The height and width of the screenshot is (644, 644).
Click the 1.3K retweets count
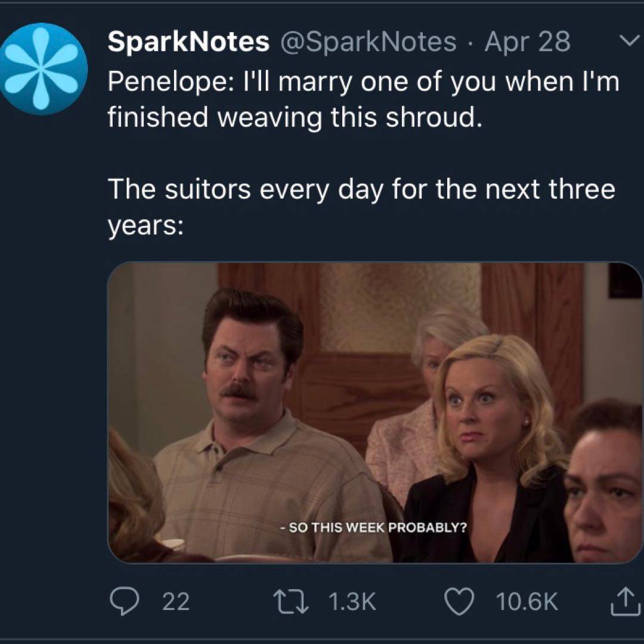pos(352,602)
